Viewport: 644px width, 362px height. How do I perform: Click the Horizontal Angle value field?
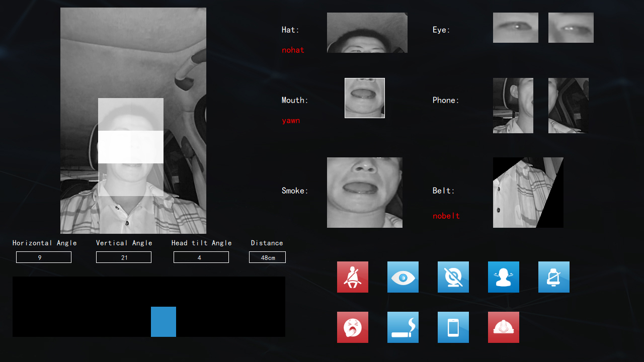click(x=44, y=257)
